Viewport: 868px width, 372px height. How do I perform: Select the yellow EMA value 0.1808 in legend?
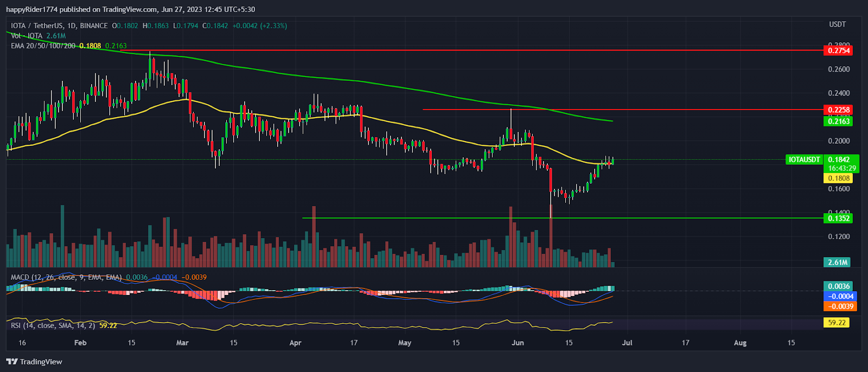90,46
